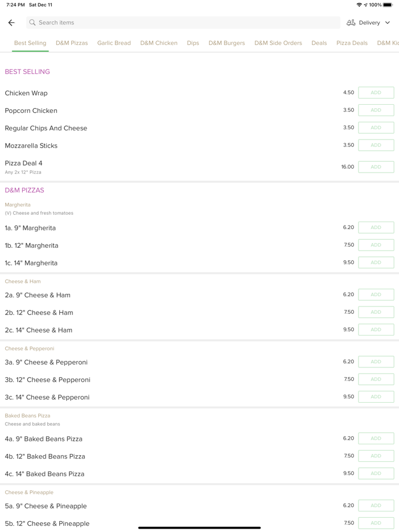Switch to D&M Pizzas tab

coord(72,43)
